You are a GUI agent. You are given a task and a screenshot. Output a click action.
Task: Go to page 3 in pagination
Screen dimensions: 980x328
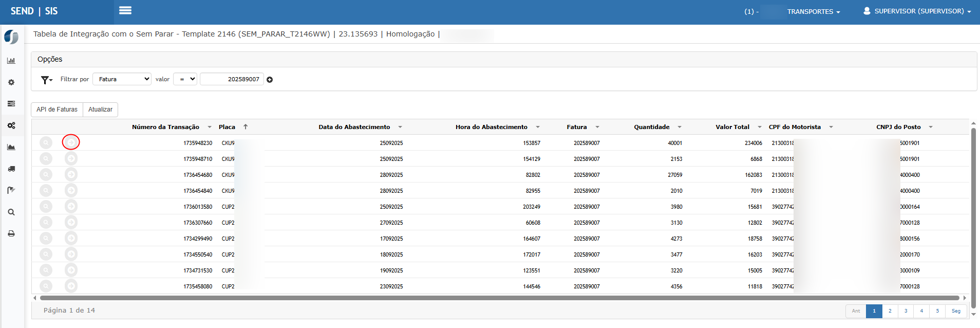pos(906,311)
